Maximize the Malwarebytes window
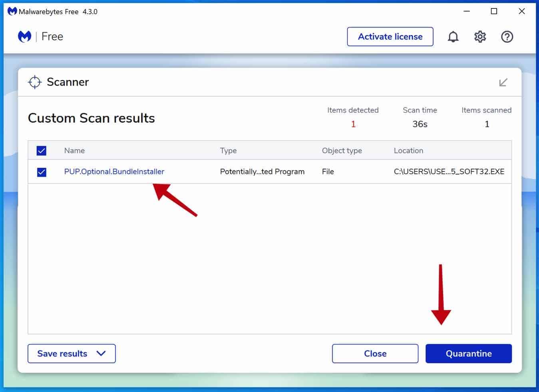539x392 pixels. 494,11
